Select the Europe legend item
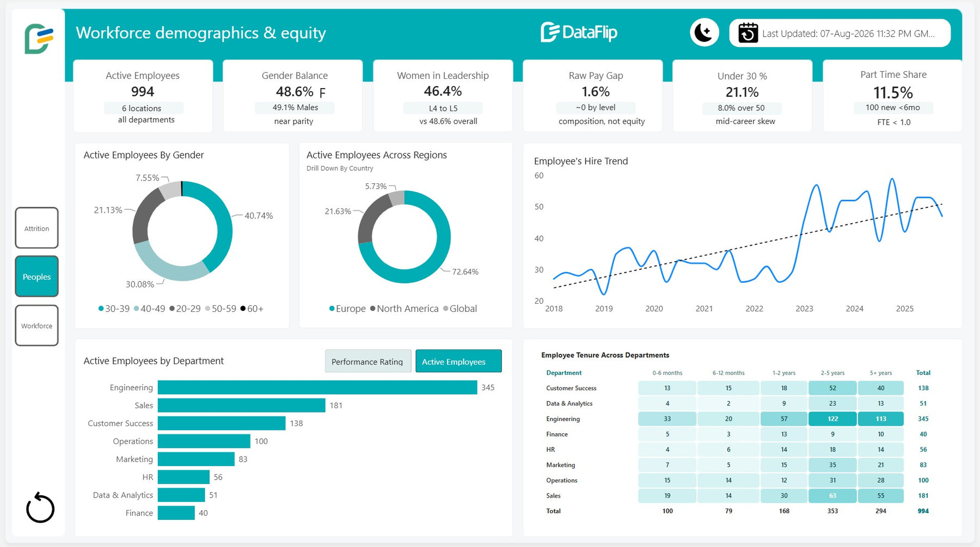The height and width of the screenshot is (547, 980). pos(347,309)
